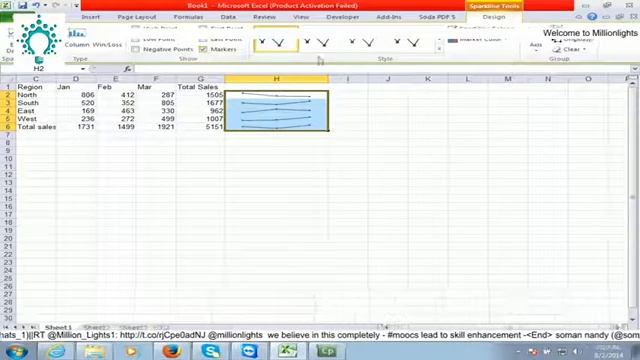
Task: Open the Undo history dropdown arrow
Action: coord(45,5)
